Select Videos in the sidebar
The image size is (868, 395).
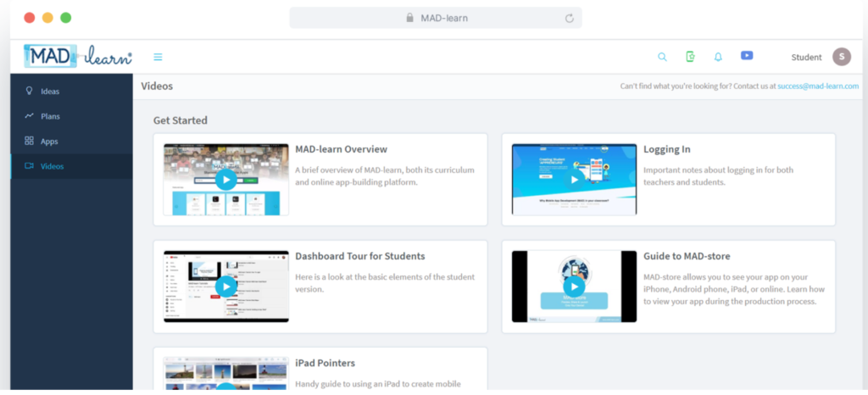pyautogui.click(x=52, y=166)
